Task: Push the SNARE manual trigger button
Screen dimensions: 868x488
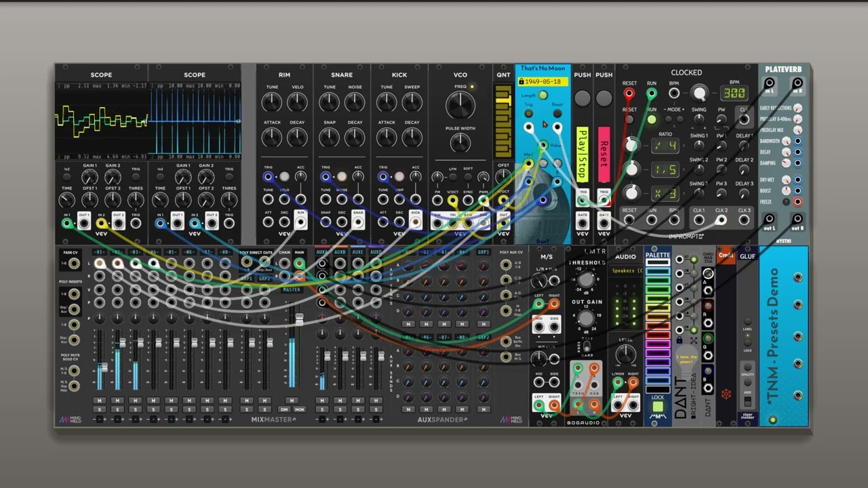Action: (342, 178)
